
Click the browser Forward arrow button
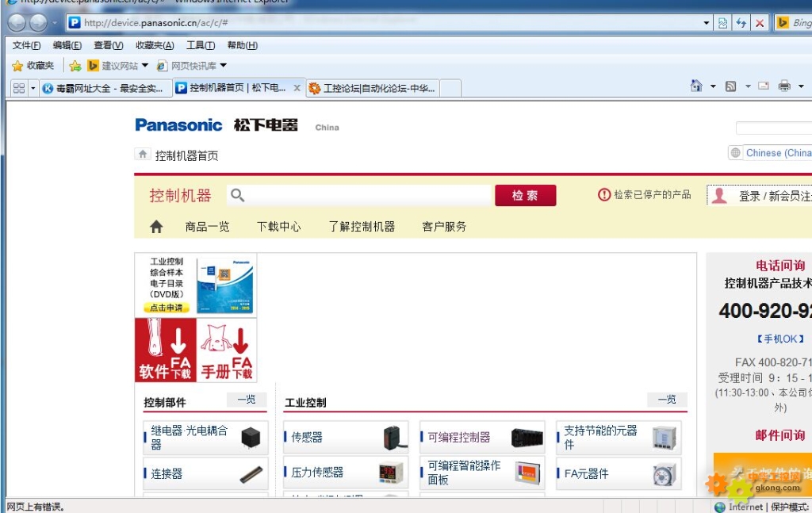pyautogui.click(x=38, y=22)
